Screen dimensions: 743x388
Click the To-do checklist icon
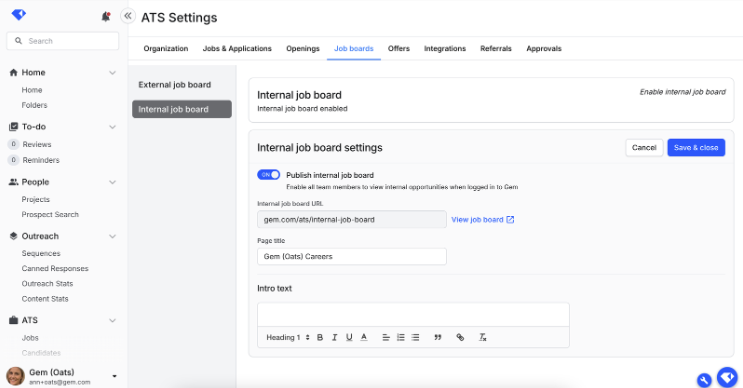[13, 126]
